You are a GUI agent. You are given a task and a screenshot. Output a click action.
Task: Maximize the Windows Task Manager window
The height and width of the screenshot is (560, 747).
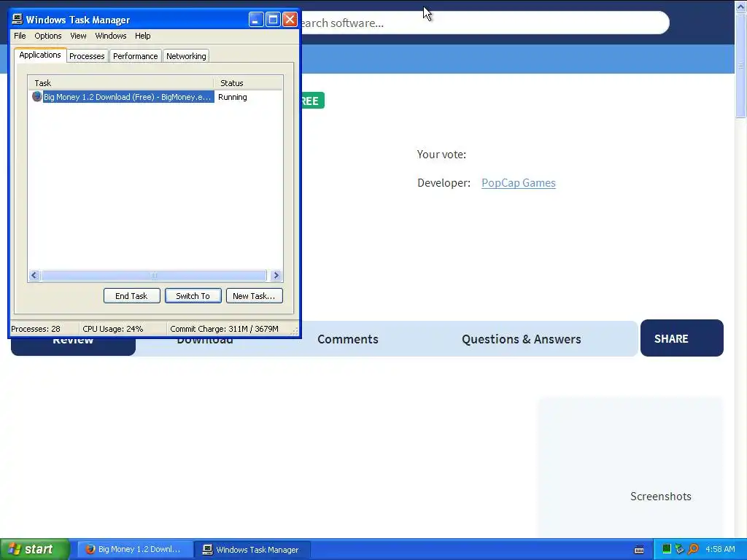(x=273, y=20)
